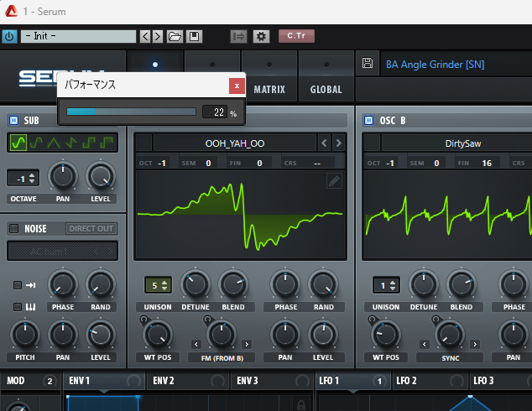Screen dimensions: 532x411
Task: Change OSC B UNISON voices stepper
Action: (393, 285)
